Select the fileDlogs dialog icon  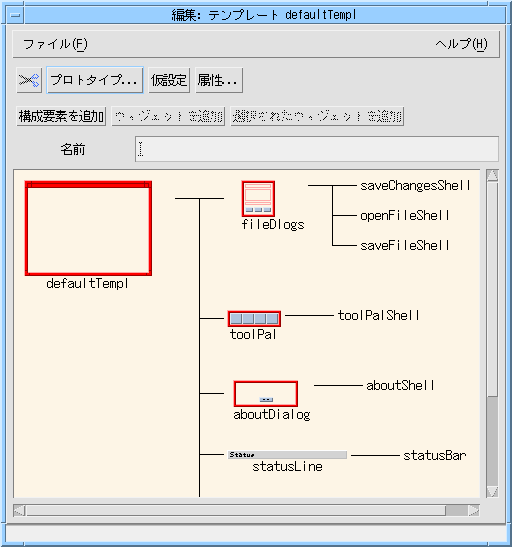pos(258,199)
